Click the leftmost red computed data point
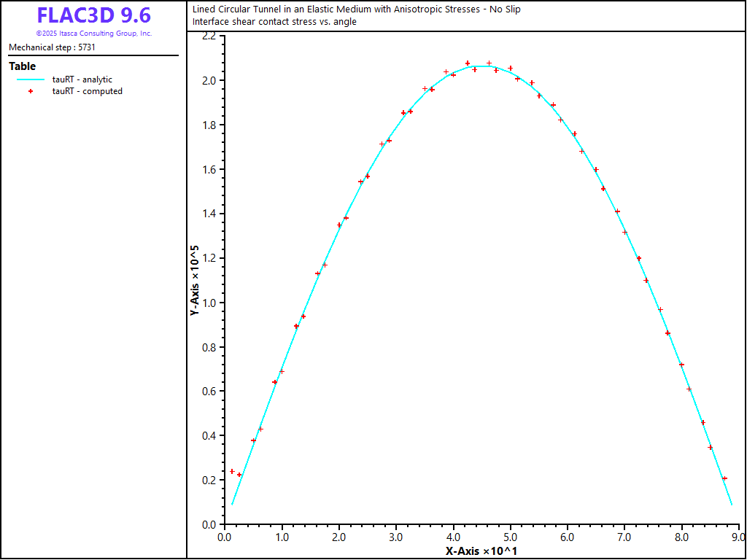 (x=232, y=471)
